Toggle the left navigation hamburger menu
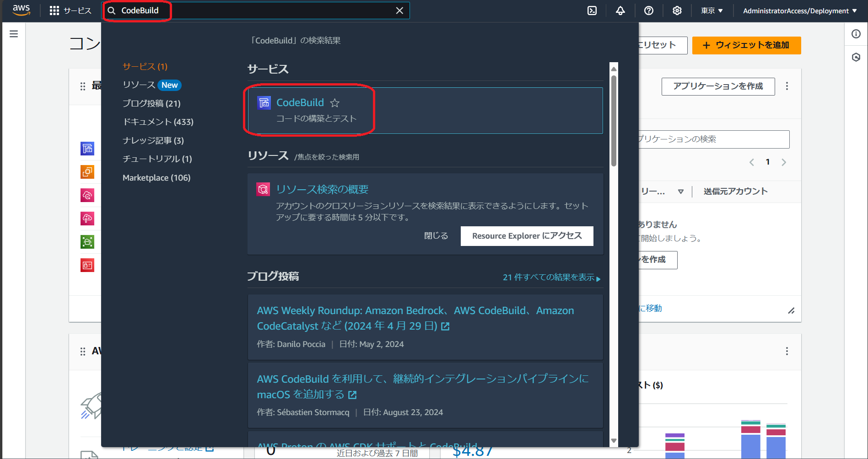868x459 pixels. click(x=13, y=33)
